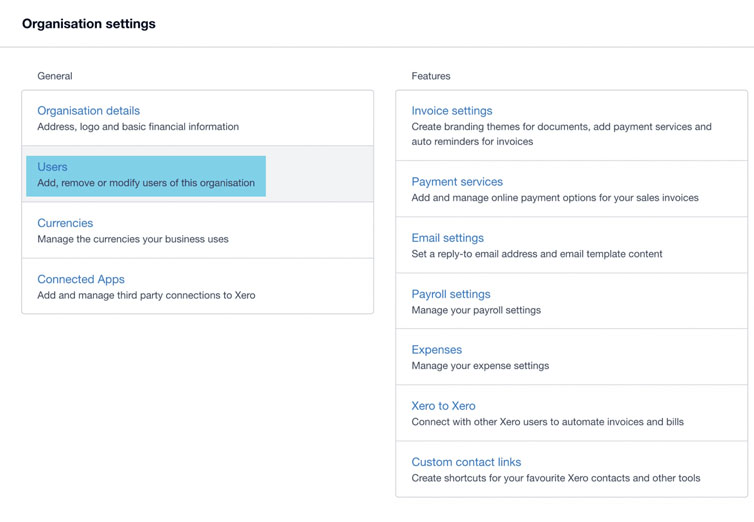This screenshot has width=754, height=522.
Task: Click 'Add and manage third party connections' text
Action: [x=146, y=295]
